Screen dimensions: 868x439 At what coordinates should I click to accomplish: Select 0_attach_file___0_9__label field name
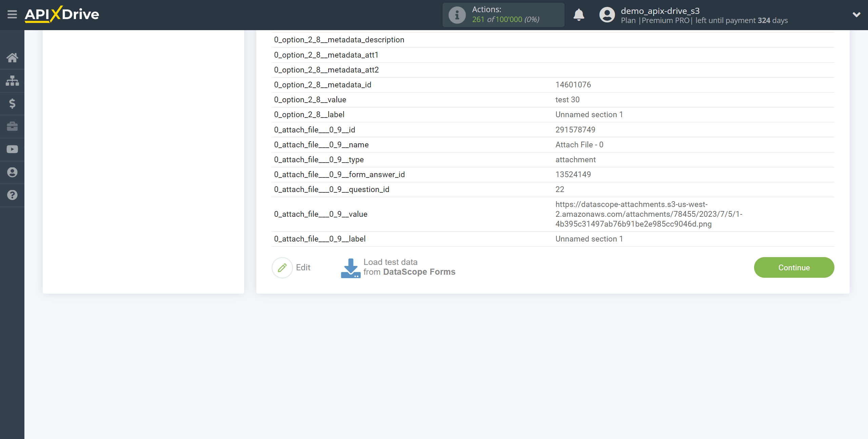(320, 239)
